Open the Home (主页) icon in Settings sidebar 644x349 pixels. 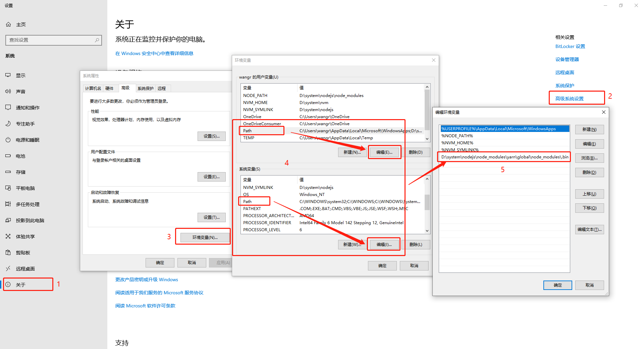pos(8,24)
